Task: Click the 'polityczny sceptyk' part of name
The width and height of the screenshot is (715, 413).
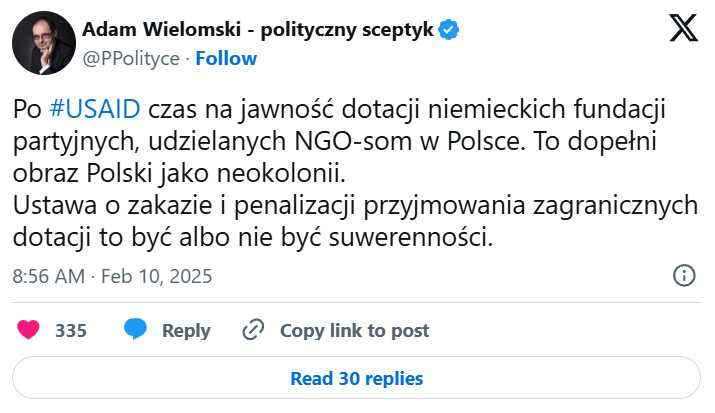Action: (347, 30)
